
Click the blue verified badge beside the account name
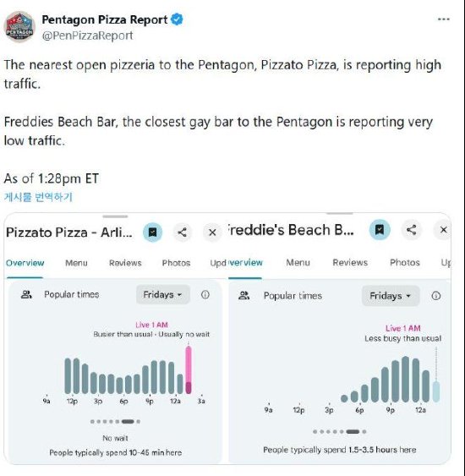(x=177, y=19)
